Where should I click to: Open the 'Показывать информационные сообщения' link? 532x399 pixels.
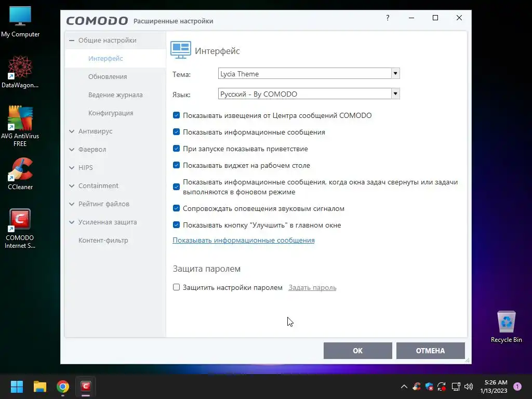click(x=244, y=240)
